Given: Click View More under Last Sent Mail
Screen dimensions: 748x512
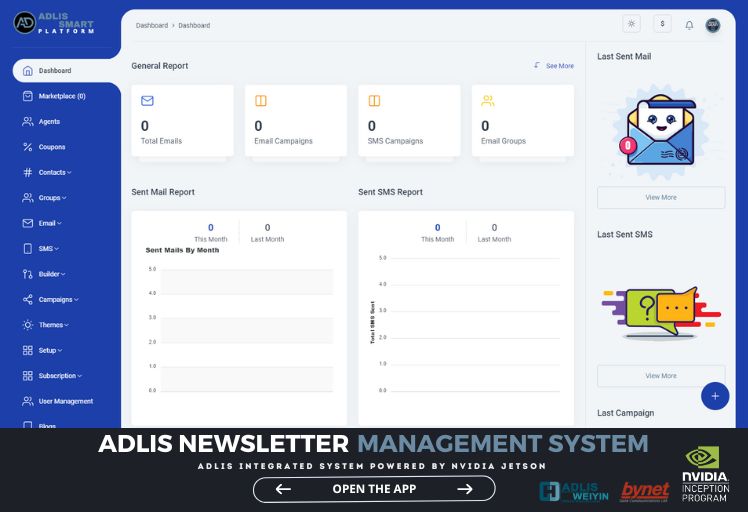Looking at the screenshot, I should (x=660, y=197).
